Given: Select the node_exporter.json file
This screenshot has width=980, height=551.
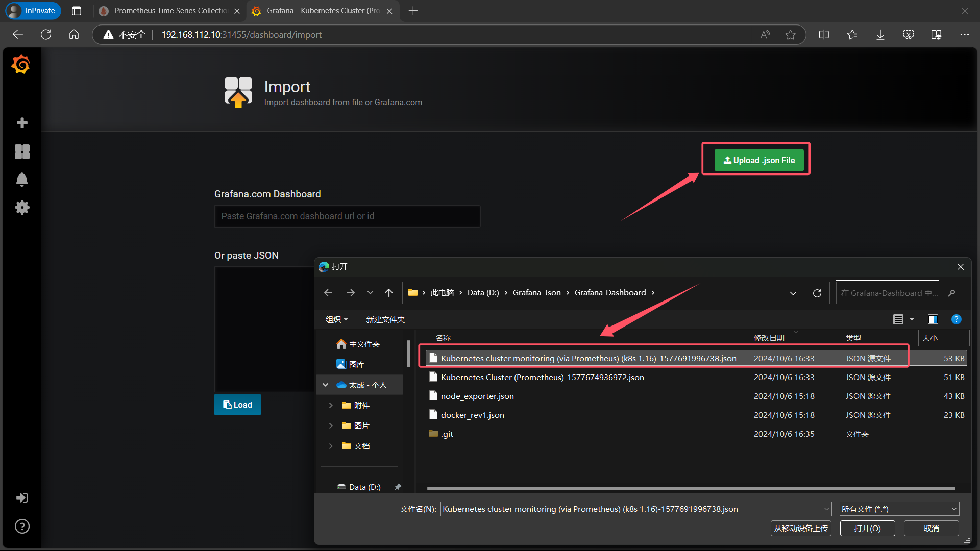Looking at the screenshot, I should point(477,396).
